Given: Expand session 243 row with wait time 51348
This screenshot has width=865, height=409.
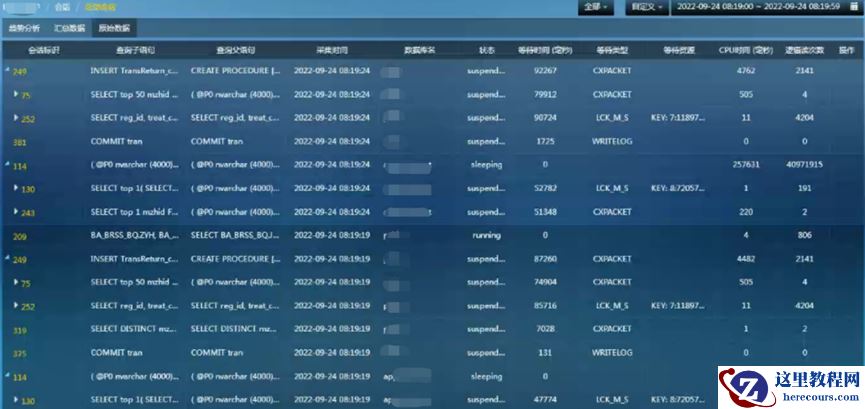Looking at the screenshot, I should pyautogui.click(x=17, y=211).
